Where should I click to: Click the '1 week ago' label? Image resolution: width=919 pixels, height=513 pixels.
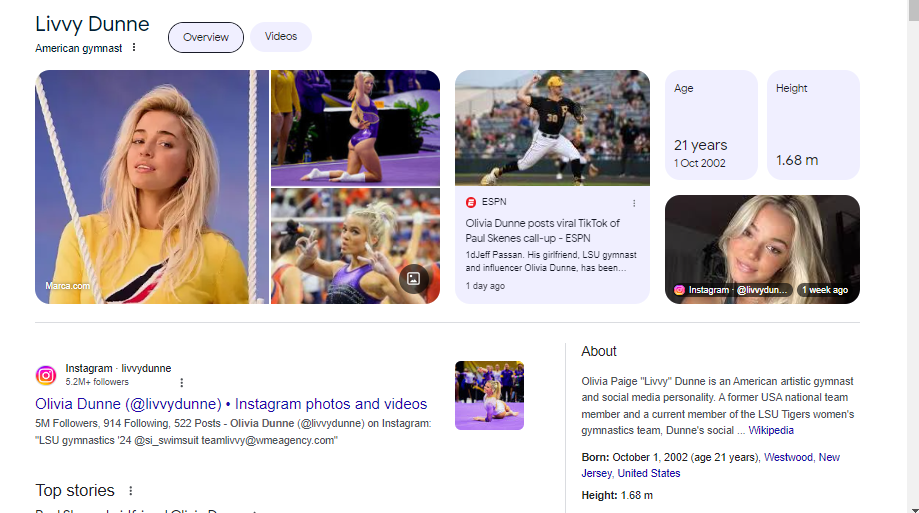click(825, 290)
